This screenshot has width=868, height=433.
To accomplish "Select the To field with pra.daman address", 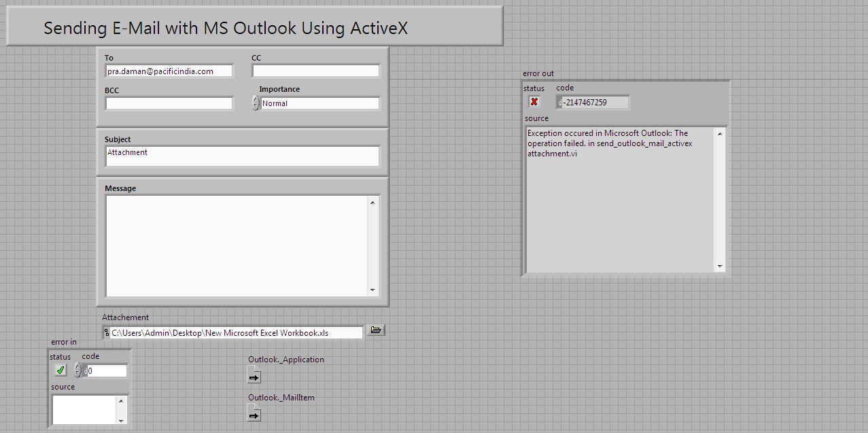I will 168,71.
